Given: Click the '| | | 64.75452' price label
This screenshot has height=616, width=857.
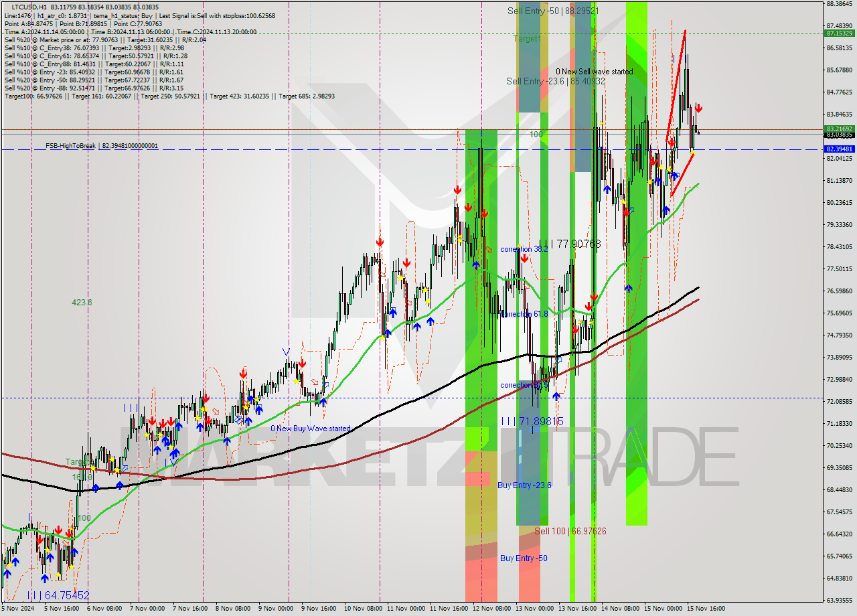Looking at the screenshot, I should 58,595.
